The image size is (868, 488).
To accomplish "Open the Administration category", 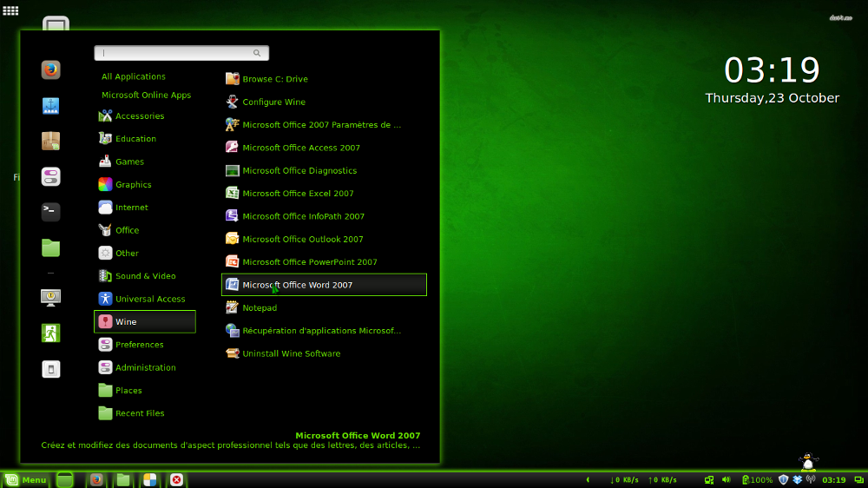I will pos(144,367).
